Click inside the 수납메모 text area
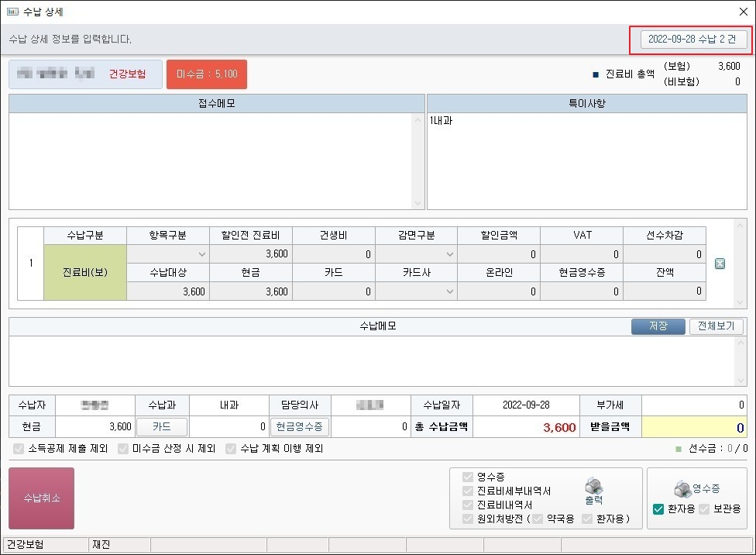 pos(378,360)
